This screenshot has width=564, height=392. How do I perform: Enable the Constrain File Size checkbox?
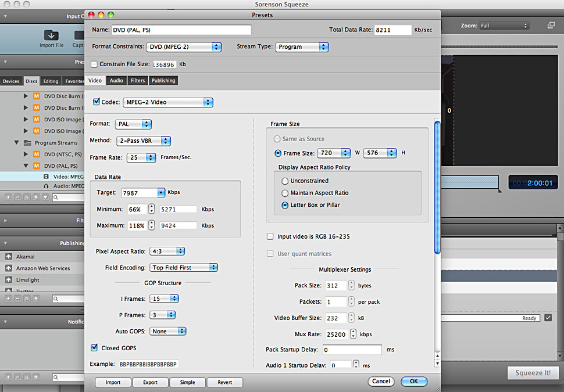tap(94, 64)
